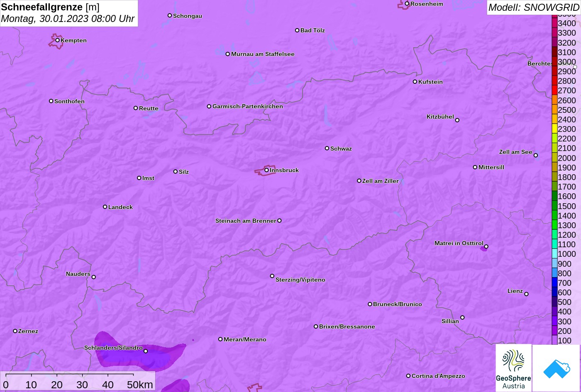Click the Kufstein marker dot
Viewport: 581px width, 392px height.
point(415,82)
